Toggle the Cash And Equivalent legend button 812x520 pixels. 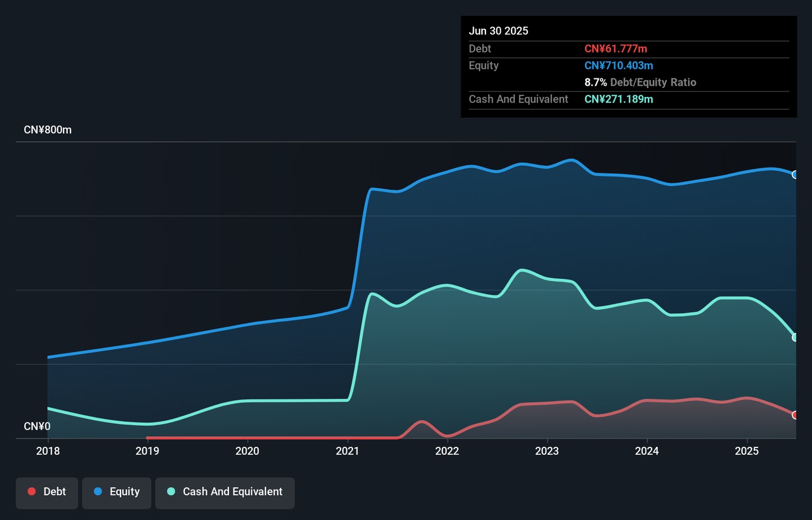(225, 493)
